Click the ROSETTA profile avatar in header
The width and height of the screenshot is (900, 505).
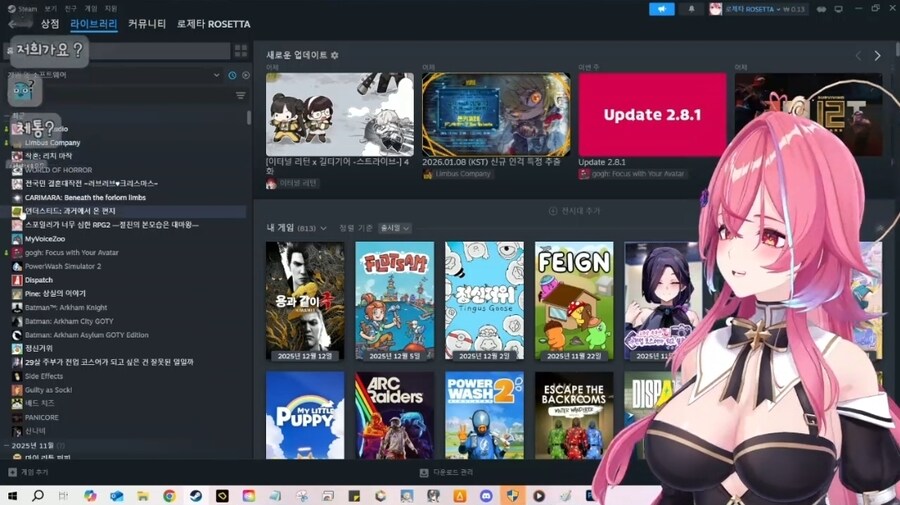pos(715,9)
